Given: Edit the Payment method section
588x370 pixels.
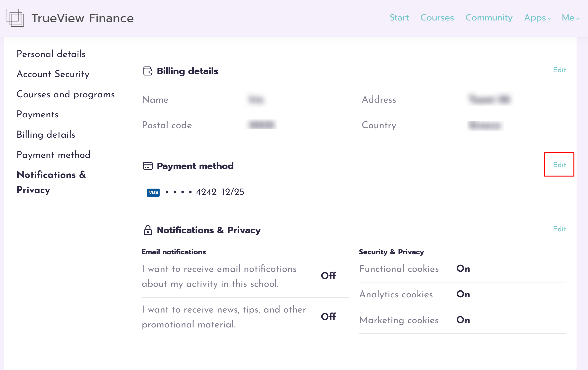Looking at the screenshot, I should pos(559,165).
